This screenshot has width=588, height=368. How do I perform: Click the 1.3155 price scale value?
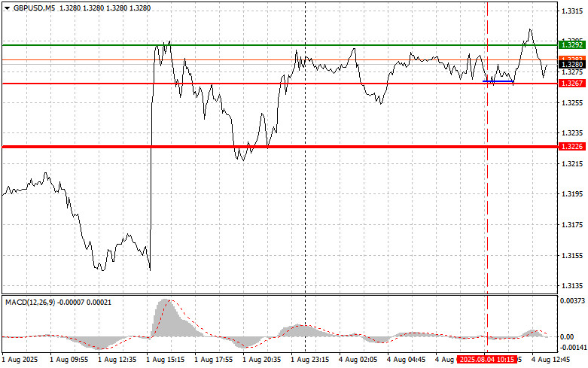[571, 256]
